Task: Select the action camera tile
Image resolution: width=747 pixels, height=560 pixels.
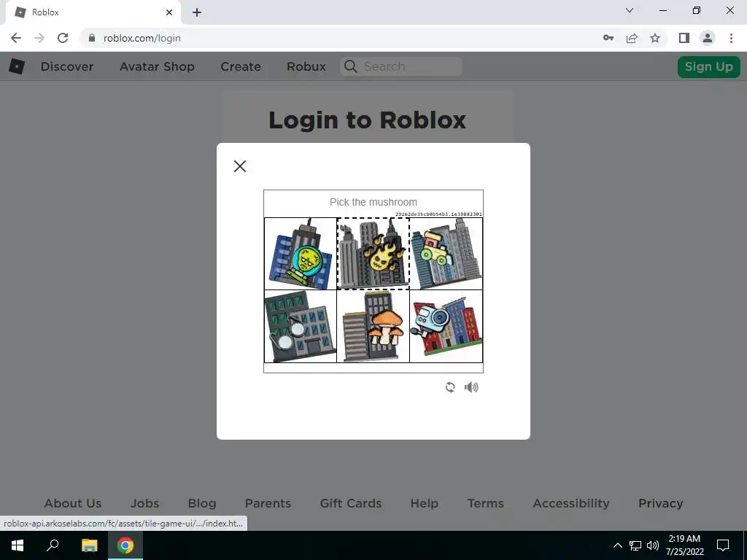Action: pyautogui.click(x=446, y=326)
